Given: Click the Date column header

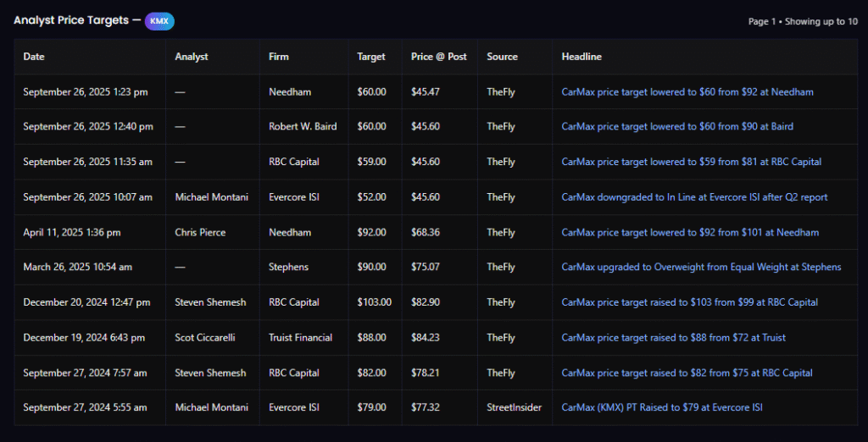Looking at the screenshot, I should tap(34, 57).
